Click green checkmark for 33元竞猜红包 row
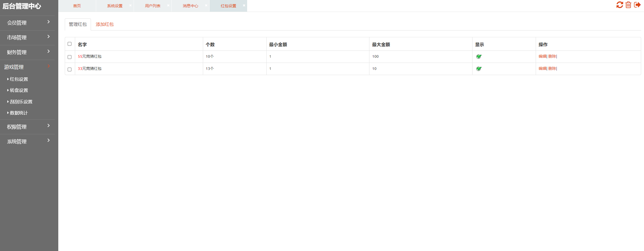The width and height of the screenshot is (644, 251). [479, 69]
